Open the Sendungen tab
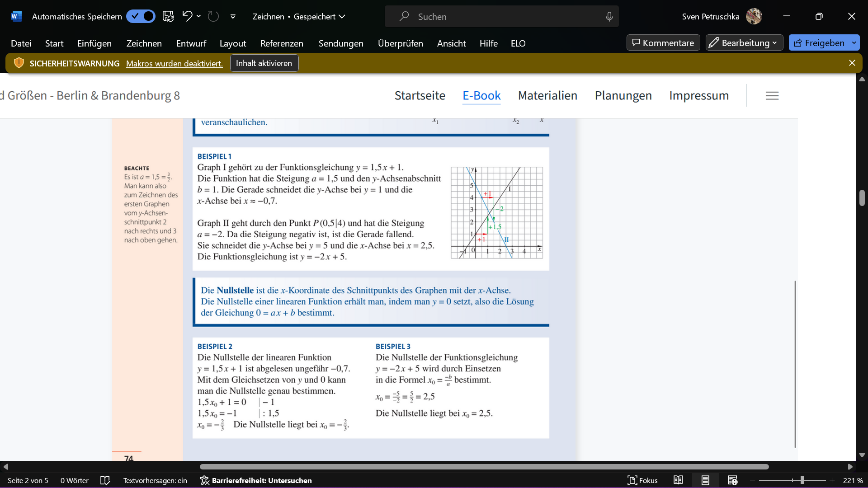 click(341, 43)
